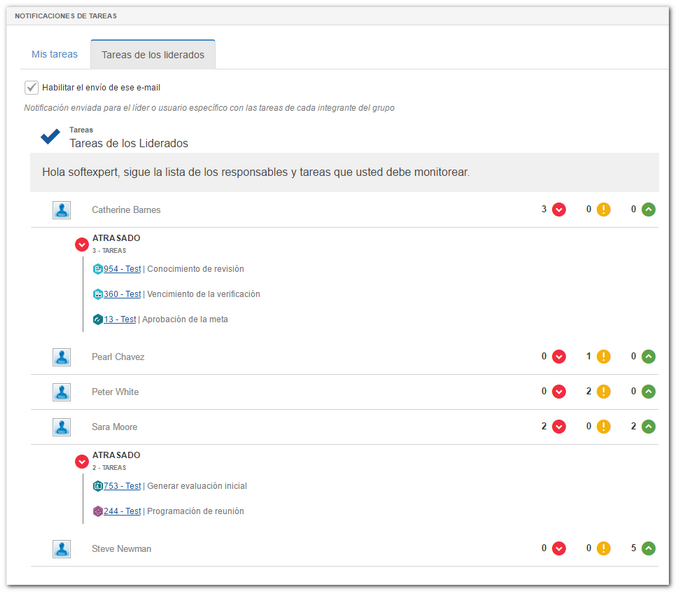Switch to the Mis tareas tab
The image size is (676, 592).
54,54
